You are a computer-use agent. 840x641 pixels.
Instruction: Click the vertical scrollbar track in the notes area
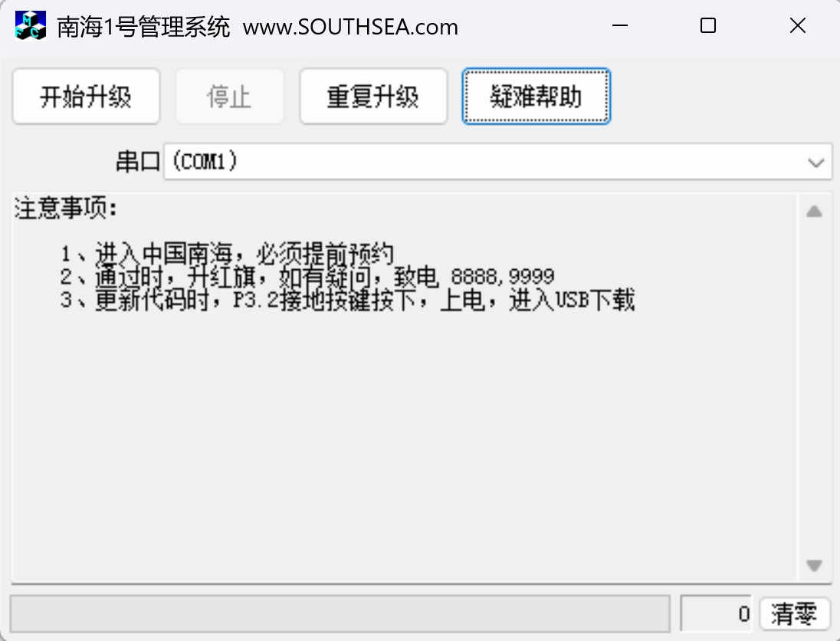coord(814,389)
